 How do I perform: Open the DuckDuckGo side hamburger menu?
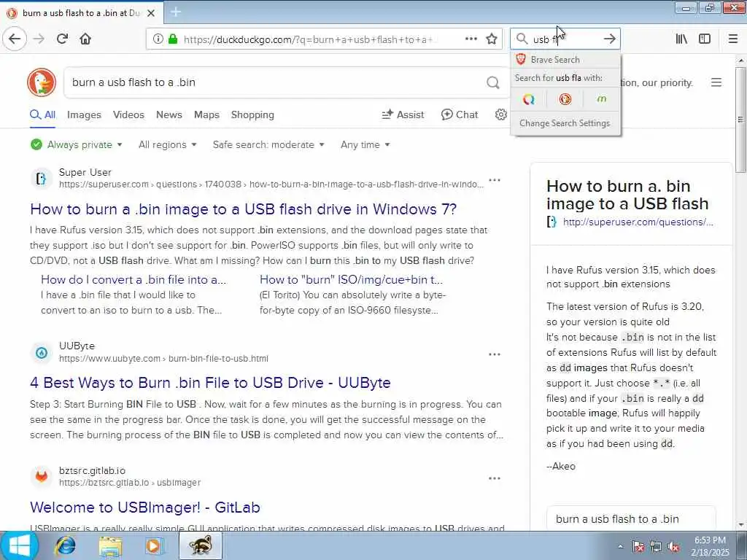coord(716,82)
